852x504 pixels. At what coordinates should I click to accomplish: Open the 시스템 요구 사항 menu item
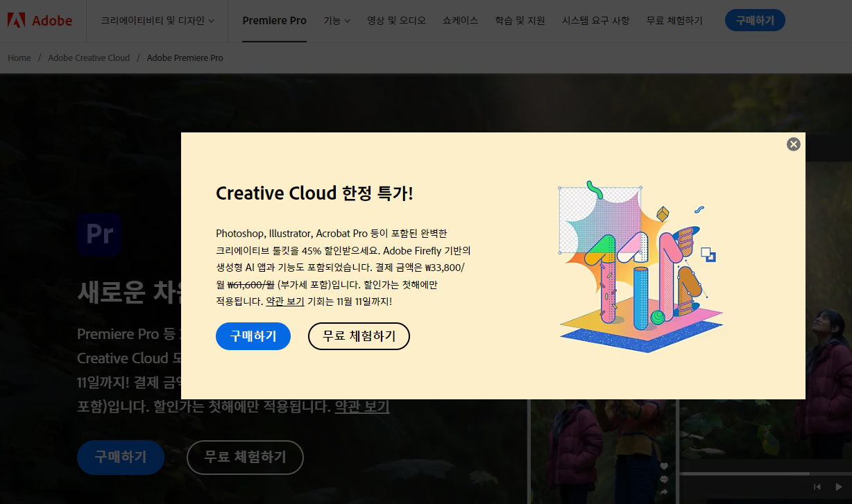(x=595, y=21)
